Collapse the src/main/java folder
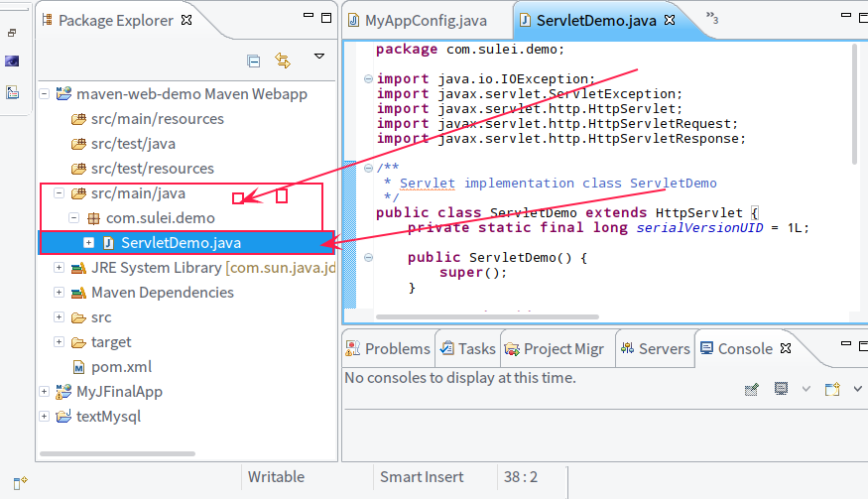Viewport: 868px width, 499px height. tap(59, 193)
